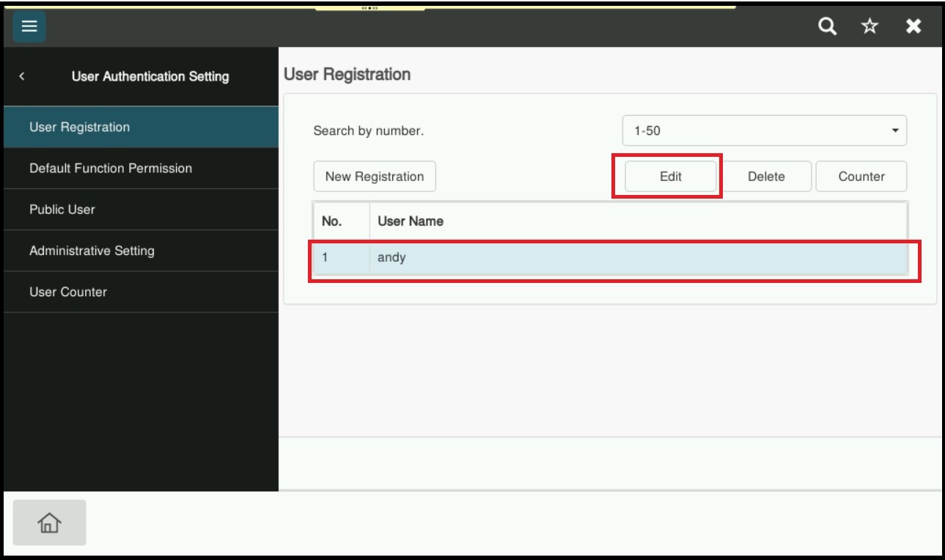
Task: Go back using the left chevron arrow
Action: pyautogui.click(x=22, y=76)
